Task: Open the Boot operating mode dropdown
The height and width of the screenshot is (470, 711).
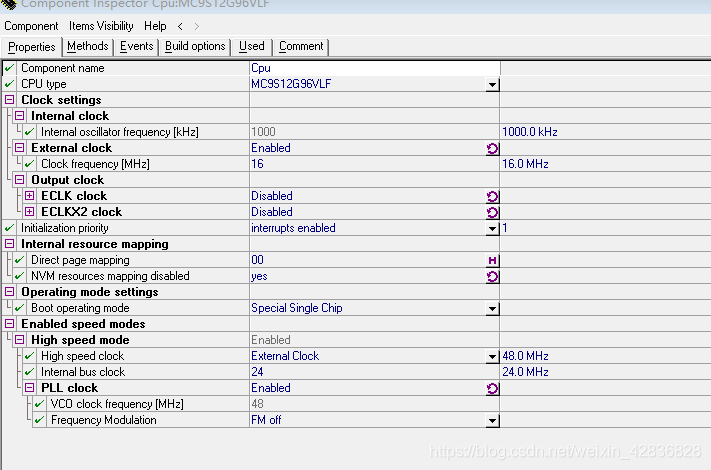Action: coord(492,308)
